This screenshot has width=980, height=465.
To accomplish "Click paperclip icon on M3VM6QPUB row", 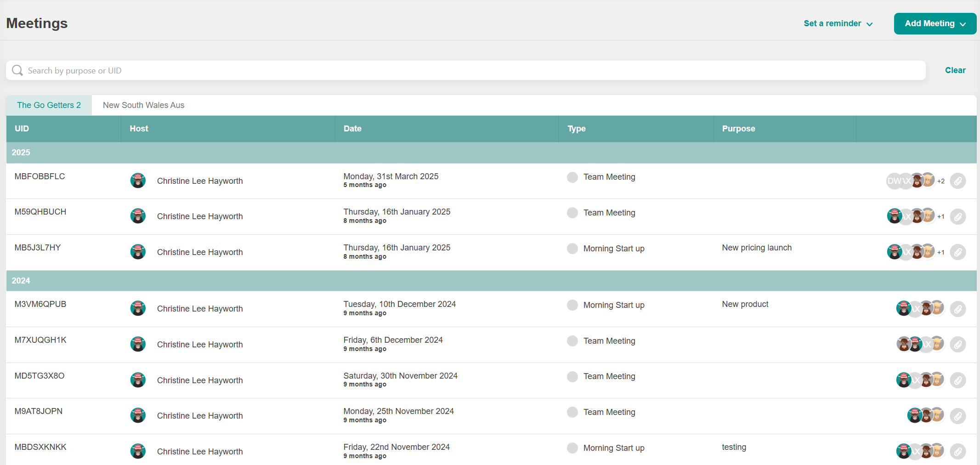I will pyautogui.click(x=957, y=309).
